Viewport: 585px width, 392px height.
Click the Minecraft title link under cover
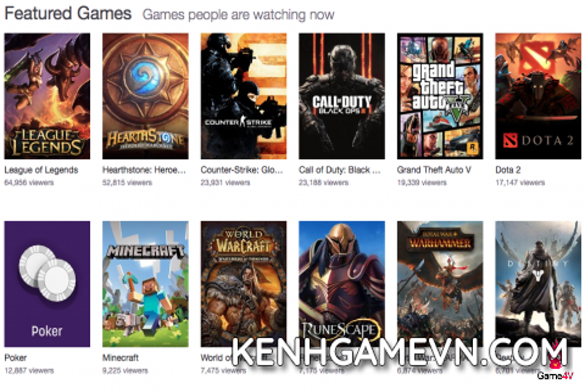point(120,358)
